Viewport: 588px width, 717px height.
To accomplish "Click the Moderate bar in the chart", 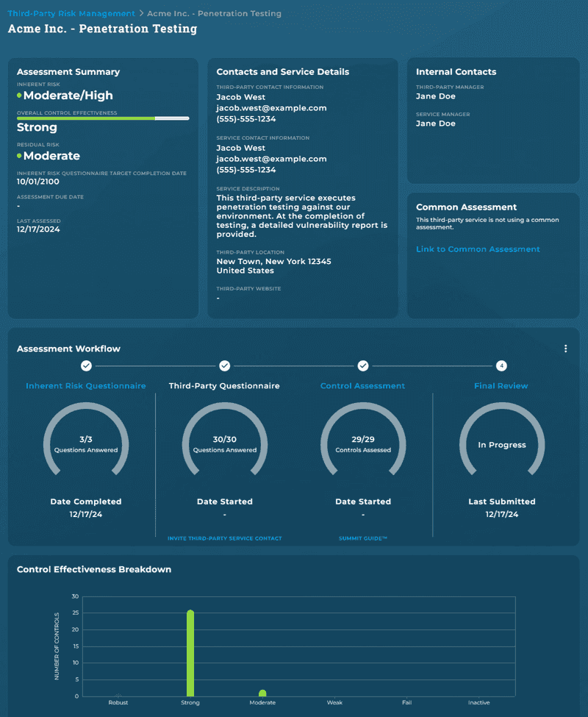I will (262, 693).
